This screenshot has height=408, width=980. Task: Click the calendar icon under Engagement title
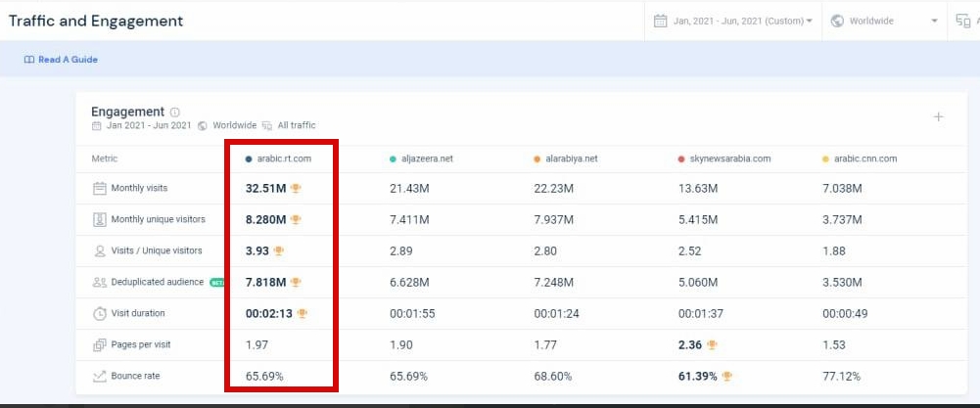[96, 125]
